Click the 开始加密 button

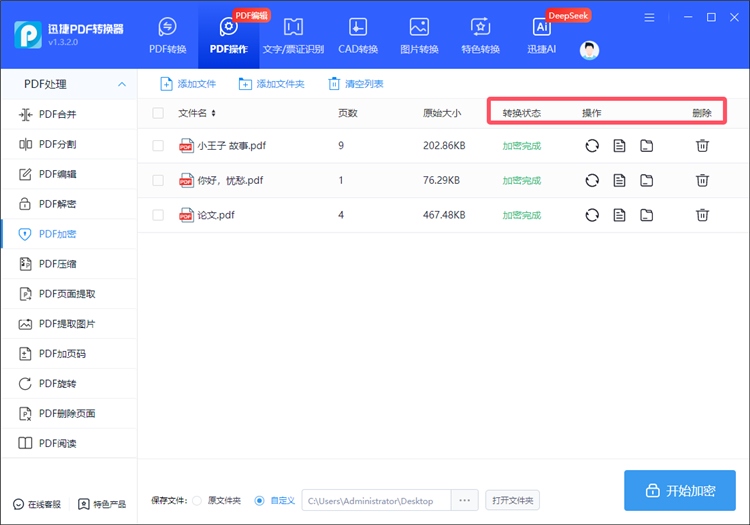[x=680, y=491]
